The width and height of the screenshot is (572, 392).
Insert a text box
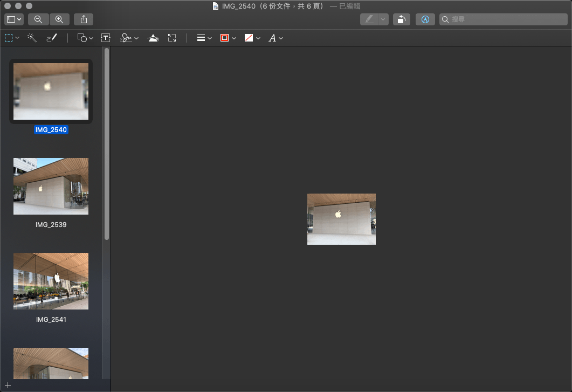click(106, 38)
